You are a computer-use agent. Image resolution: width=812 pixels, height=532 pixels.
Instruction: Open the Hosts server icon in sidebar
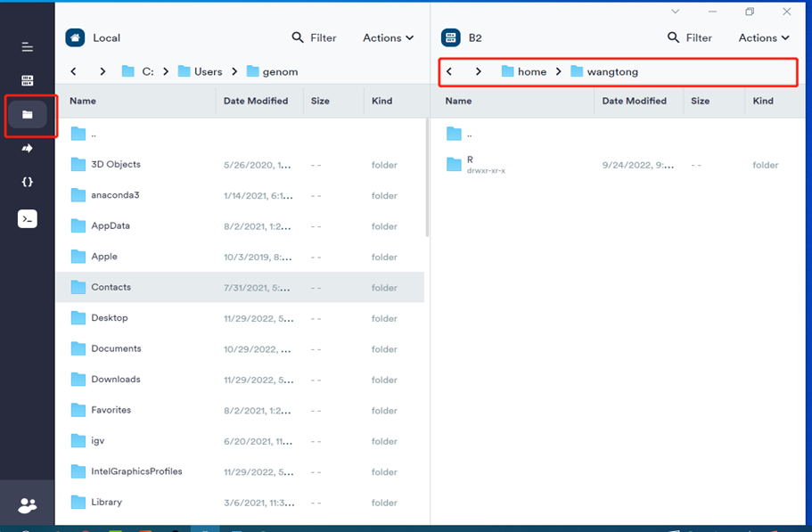click(x=28, y=80)
